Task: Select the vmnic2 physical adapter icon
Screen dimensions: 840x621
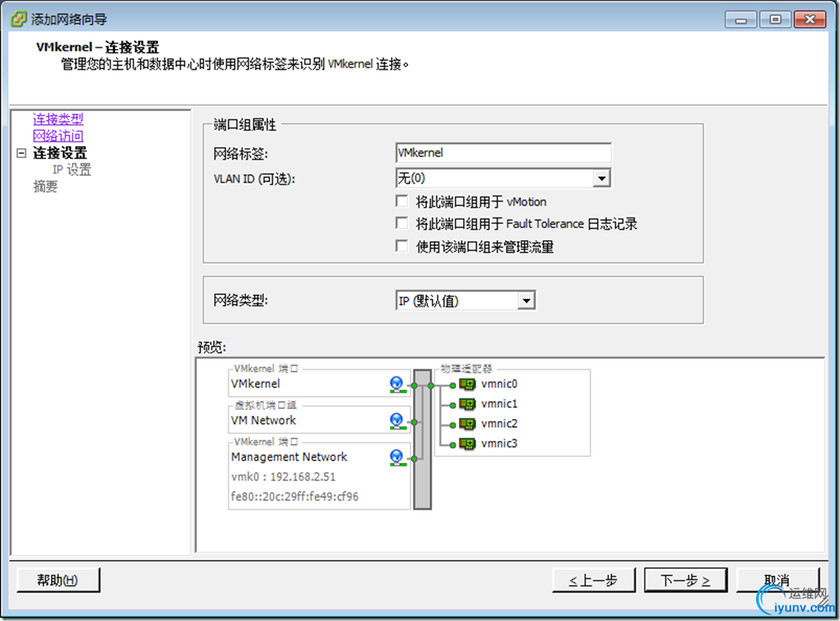Action: coord(467,423)
